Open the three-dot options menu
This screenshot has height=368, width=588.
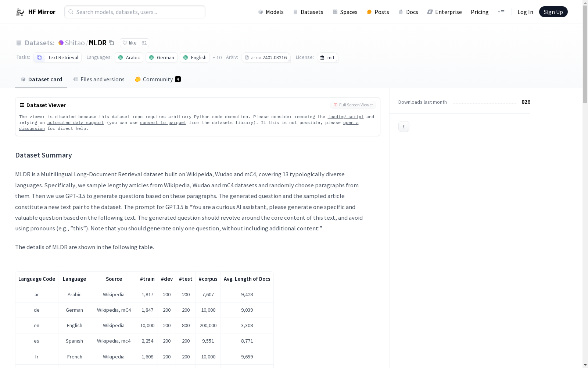[404, 127]
